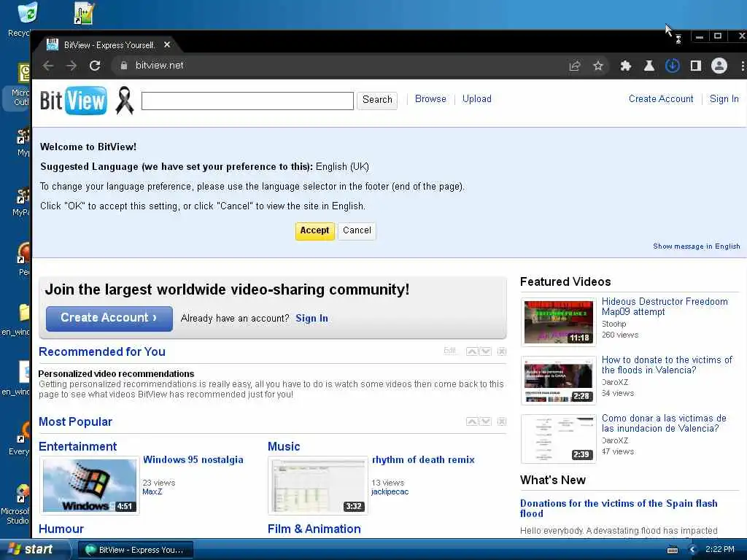Click Create Account in the header

tap(661, 98)
